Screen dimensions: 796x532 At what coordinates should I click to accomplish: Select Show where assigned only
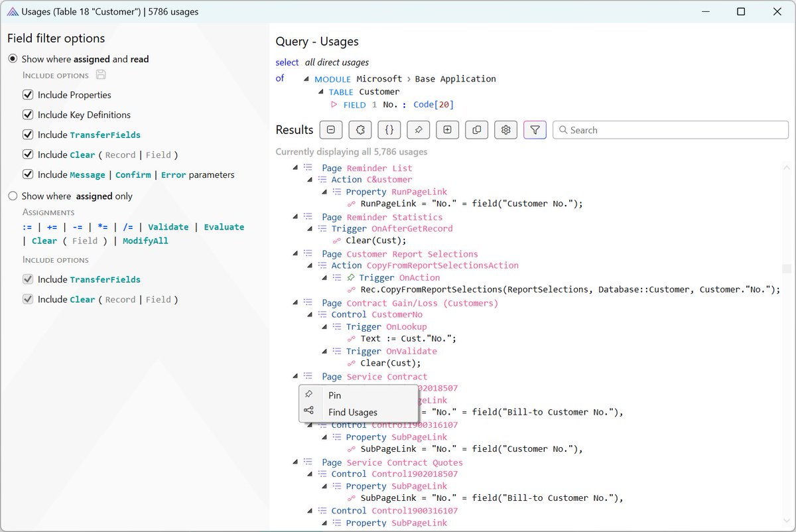pos(13,196)
